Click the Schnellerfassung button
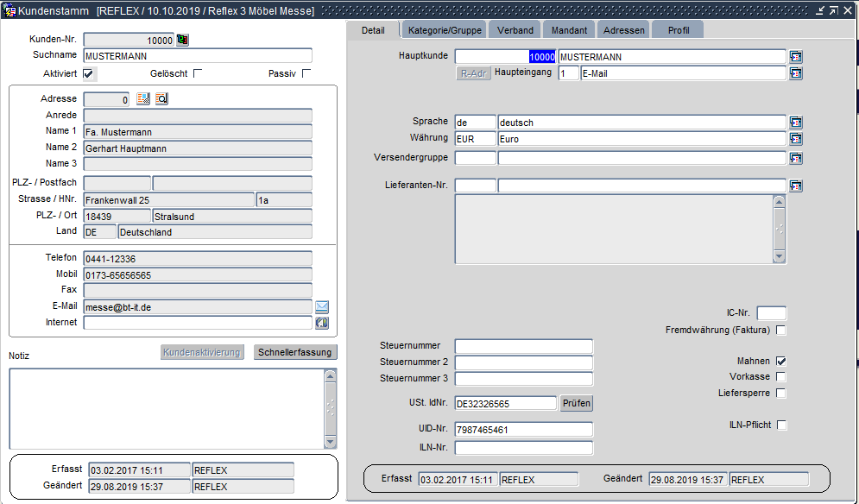Screen dimensions: 859x504 pos(296,352)
